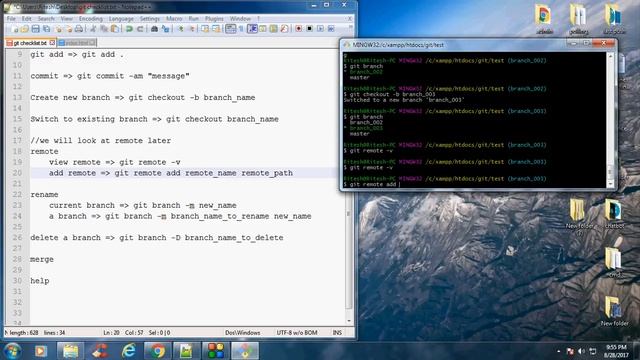Toggle synchronize vertical scrolling icon
The width and height of the screenshot is (640, 360).
[205, 29]
